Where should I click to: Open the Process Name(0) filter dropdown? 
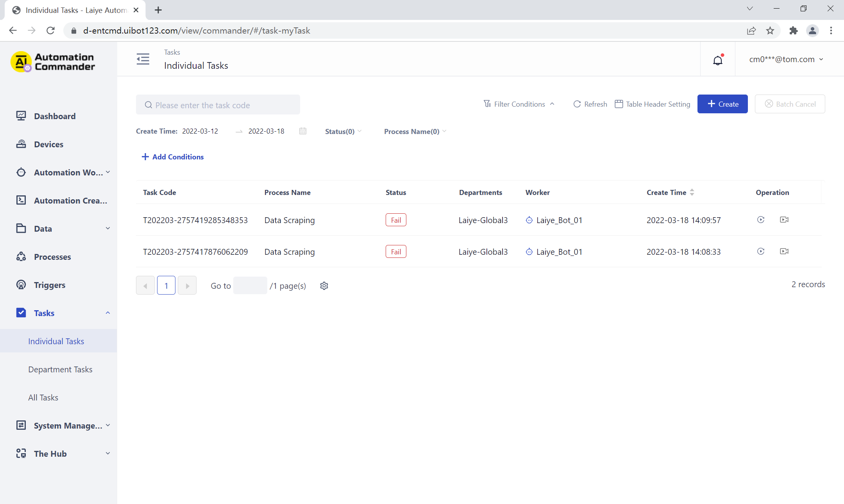[415, 132]
